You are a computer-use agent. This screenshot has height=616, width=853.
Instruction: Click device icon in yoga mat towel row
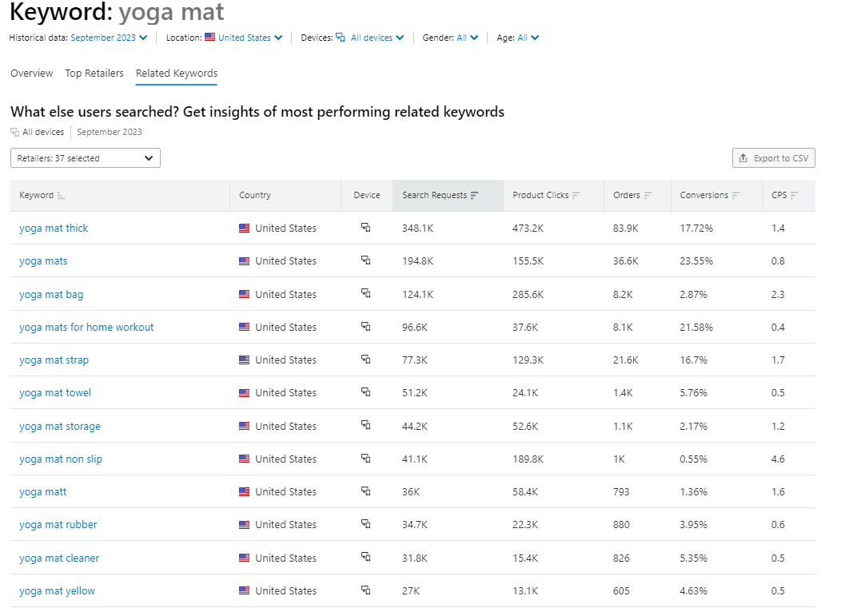click(366, 392)
